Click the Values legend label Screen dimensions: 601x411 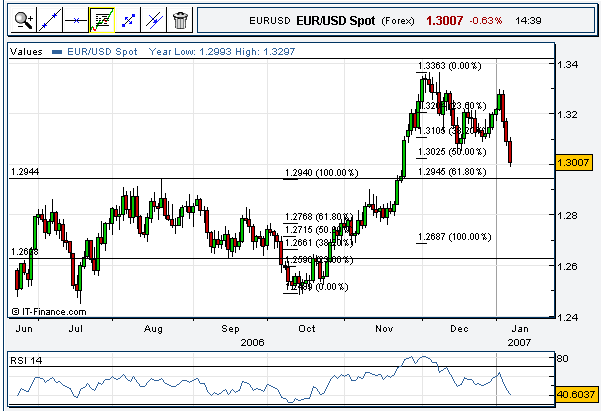click(x=25, y=48)
